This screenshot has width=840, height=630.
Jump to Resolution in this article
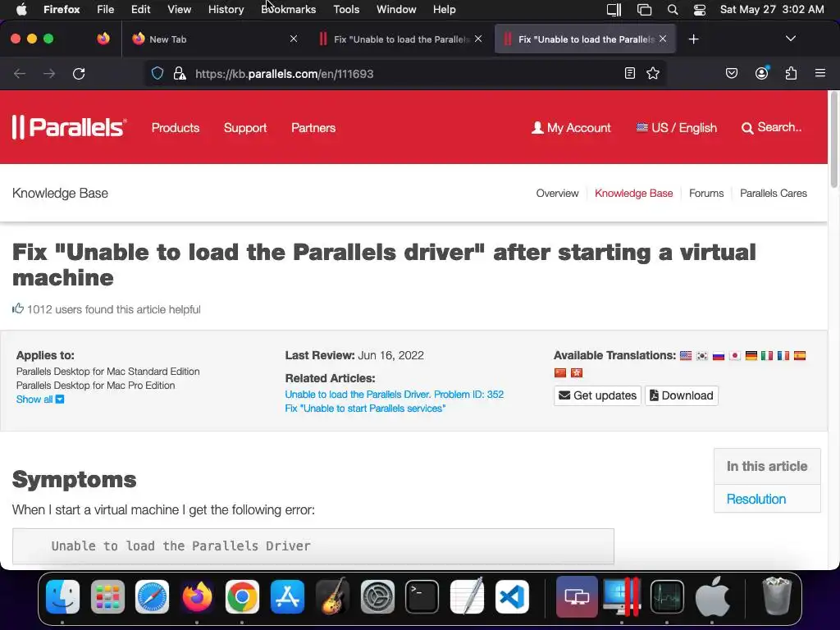(756, 499)
